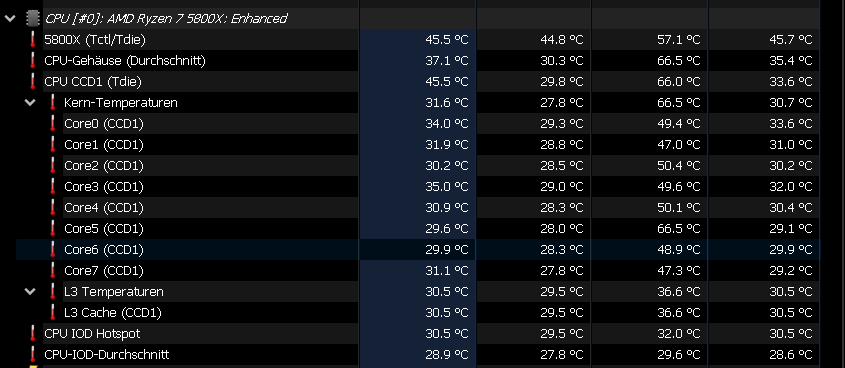Screen dimensions: 845x368
Task: Click thermometer icon of CPU-Gehäuse (Durchschnitt)
Action: coord(33,60)
